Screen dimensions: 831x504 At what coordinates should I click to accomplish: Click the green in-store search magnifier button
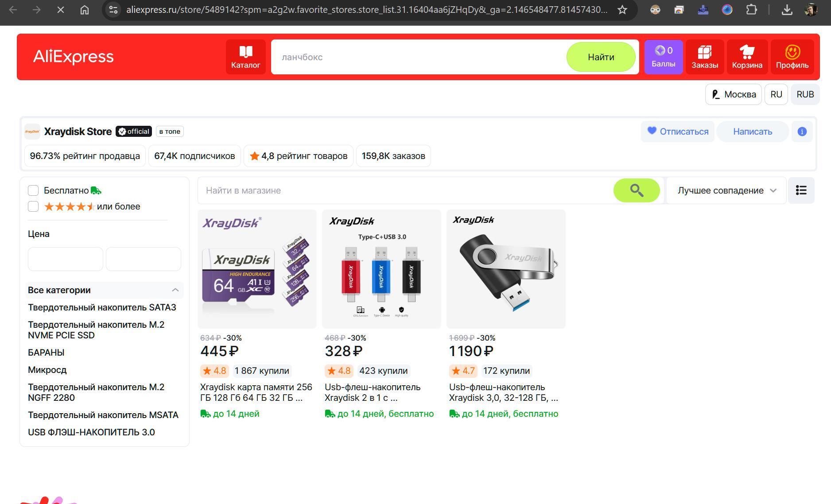click(637, 190)
